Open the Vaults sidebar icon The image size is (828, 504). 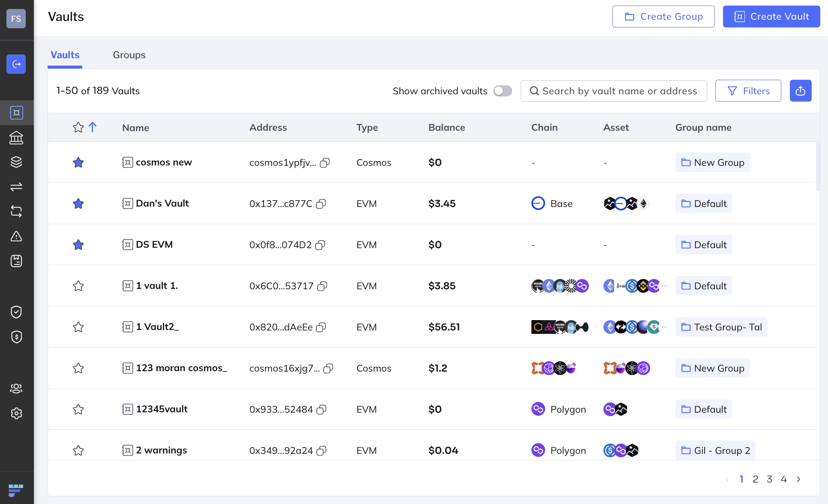tap(16, 113)
